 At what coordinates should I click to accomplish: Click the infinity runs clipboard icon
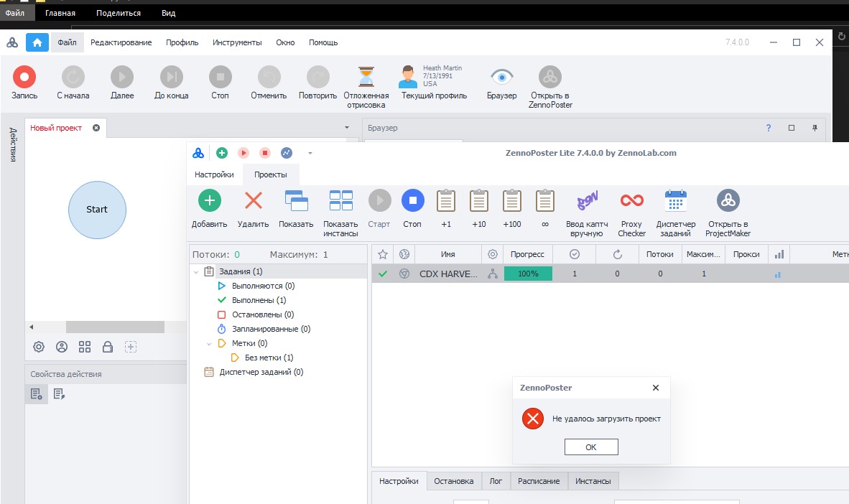544,200
